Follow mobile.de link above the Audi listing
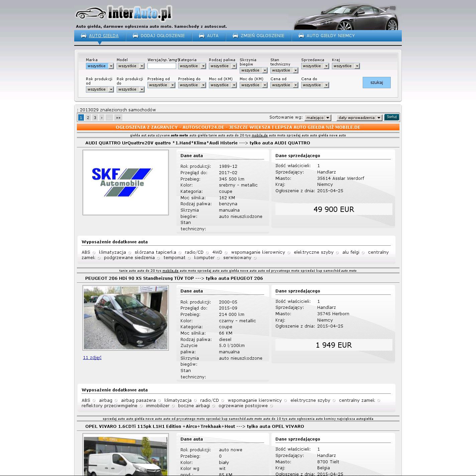 click(x=260, y=135)
